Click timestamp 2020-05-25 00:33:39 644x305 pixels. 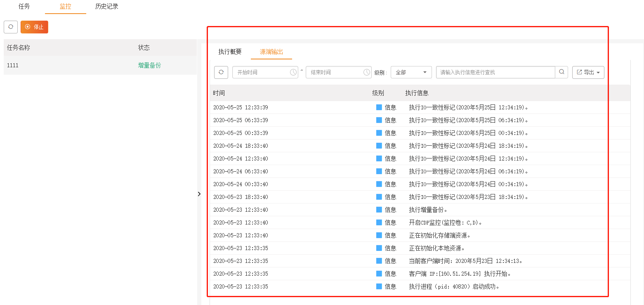241,133
